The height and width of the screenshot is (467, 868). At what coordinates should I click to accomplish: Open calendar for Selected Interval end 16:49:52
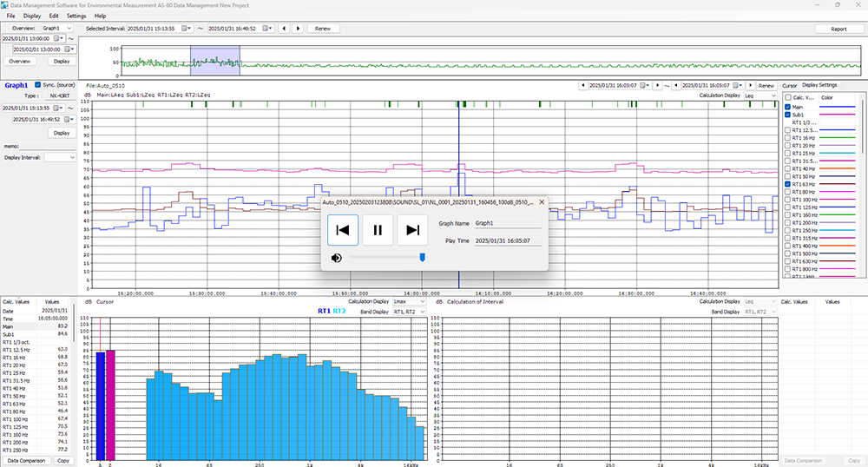click(267, 29)
